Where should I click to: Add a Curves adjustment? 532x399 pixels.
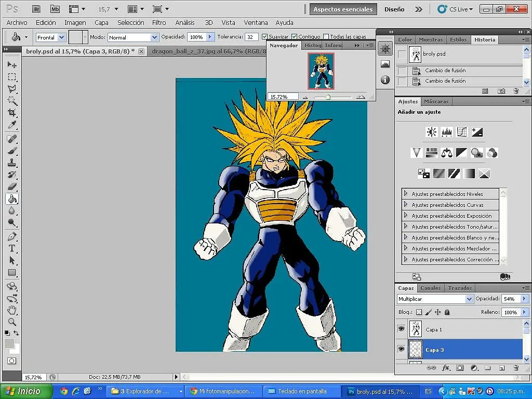point(462,132)
